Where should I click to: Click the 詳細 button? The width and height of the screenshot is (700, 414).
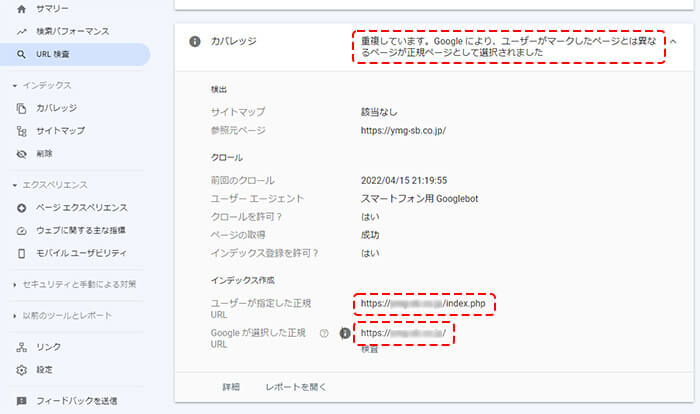tap(231, 387)
